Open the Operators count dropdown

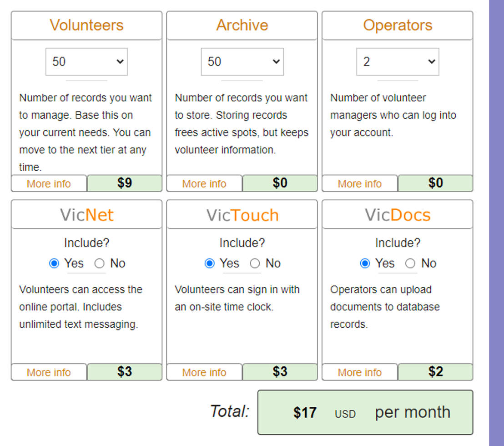pyautogui.click(x=398, y=61)
